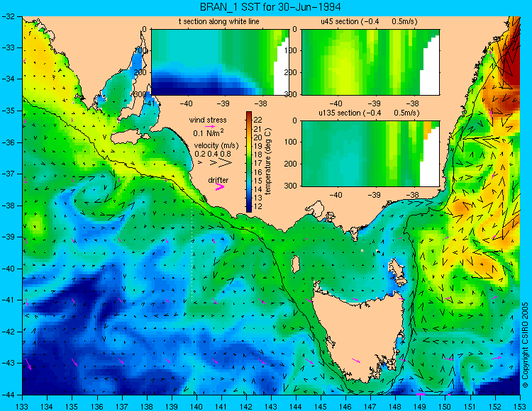Click the longitude axis label 150
This screenshot has width=532, height=411.
tap(445, 407)
